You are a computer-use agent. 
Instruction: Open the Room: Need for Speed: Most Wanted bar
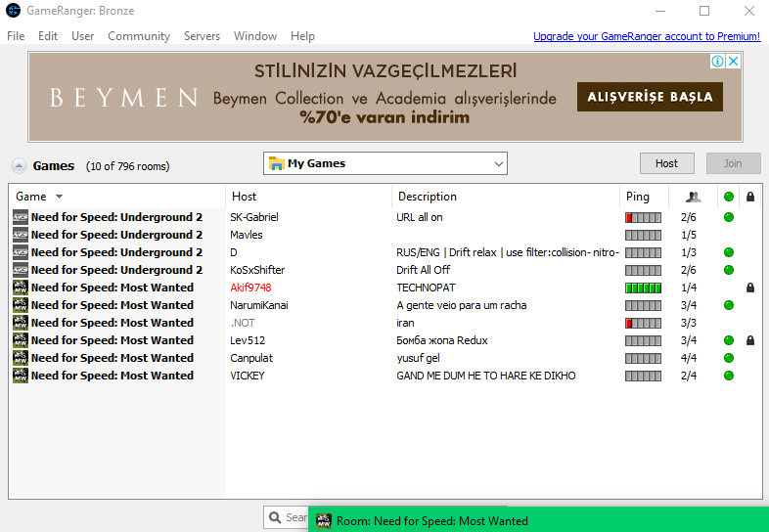[538, 519]
